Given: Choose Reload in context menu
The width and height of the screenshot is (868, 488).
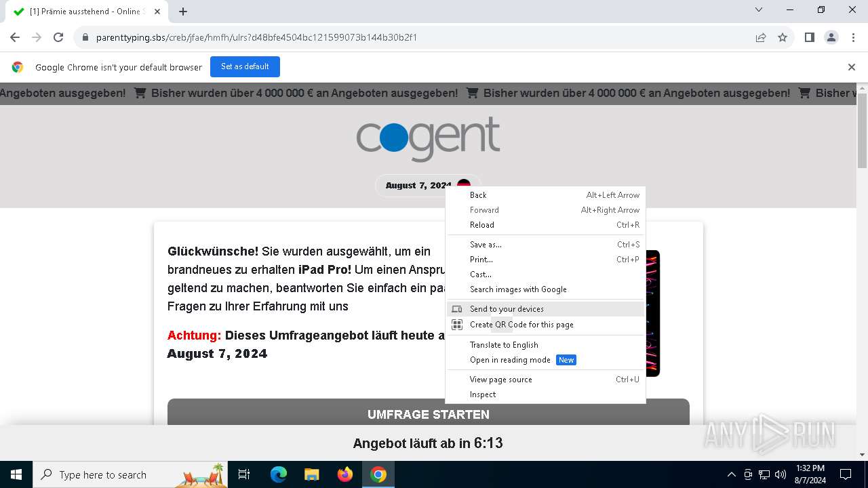Looking at the screenshot, I should [545, 225].
